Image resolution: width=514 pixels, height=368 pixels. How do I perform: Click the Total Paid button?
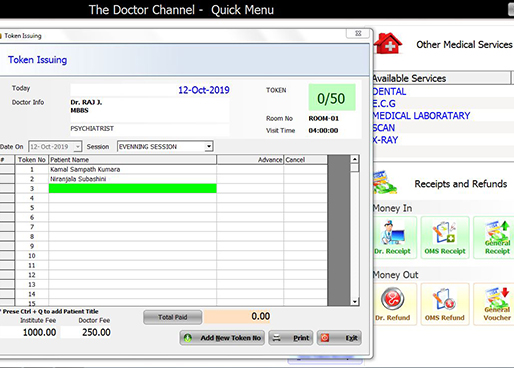(x=173, y=317)
